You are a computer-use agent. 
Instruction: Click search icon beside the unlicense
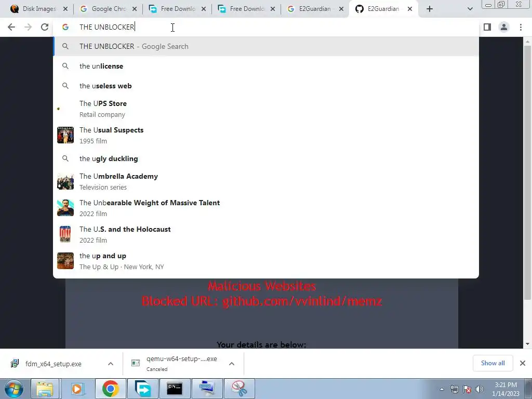point(65,66)
